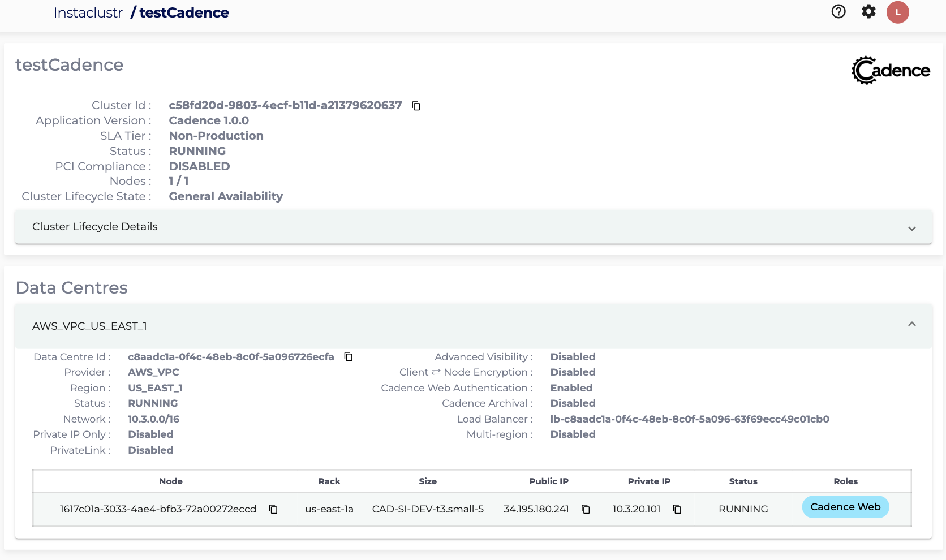Click the Roles column header
946x560 pixels.
[x=845, y=481]
